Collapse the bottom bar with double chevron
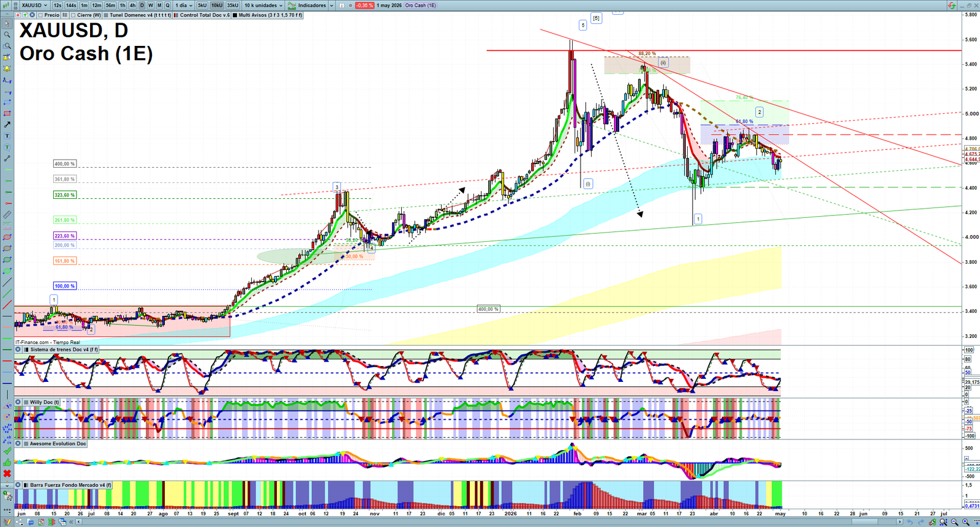 (71, 522)
